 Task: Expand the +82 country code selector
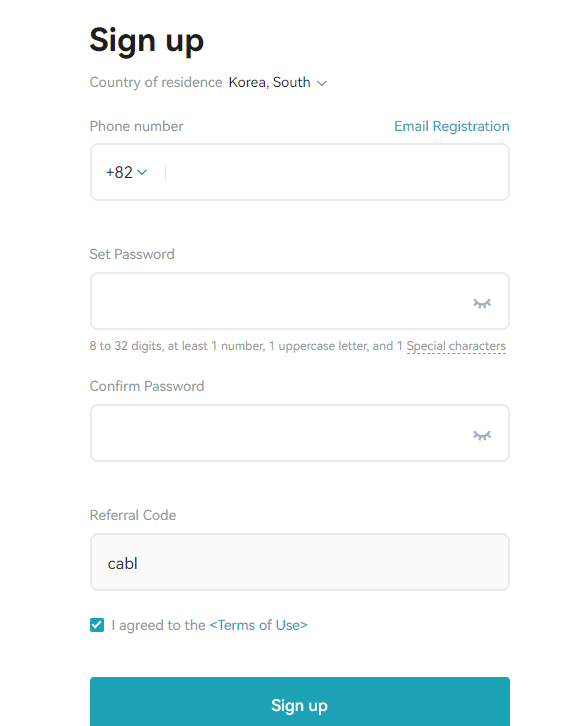(126, 172)
